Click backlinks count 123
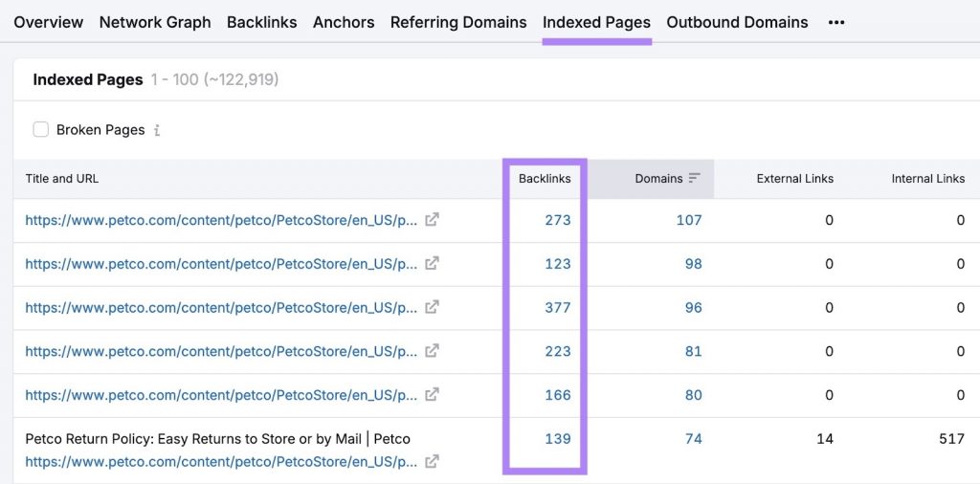Viewport: 980px width, 484px height. click(x=558, y=264)
